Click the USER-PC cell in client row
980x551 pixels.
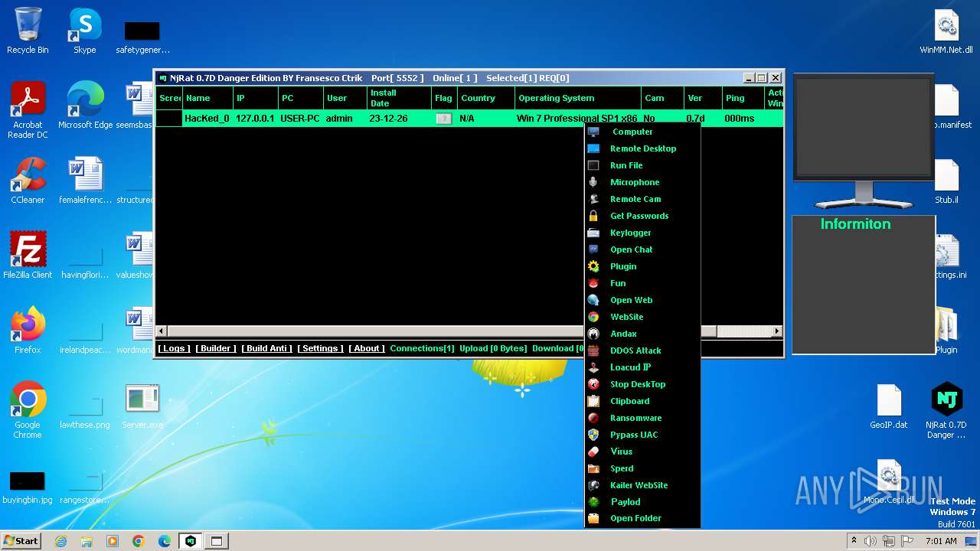[x=300, y=119]
